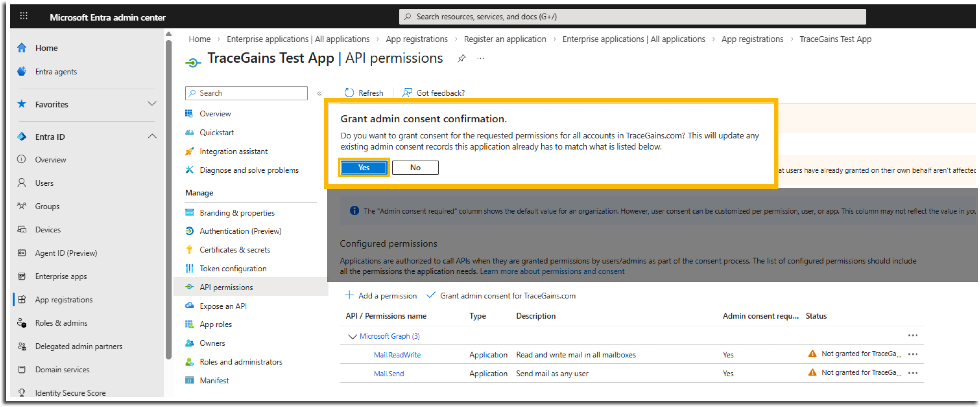980x407 pixels.
Task: Click the Roles & admins icon
Action: [22, 323]
